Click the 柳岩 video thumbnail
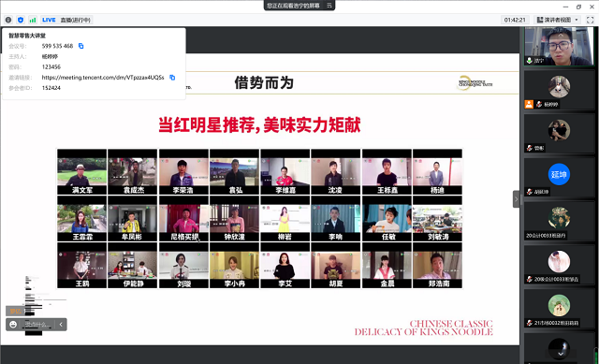This screenshot has width=599, height=364. coord(285,219)
